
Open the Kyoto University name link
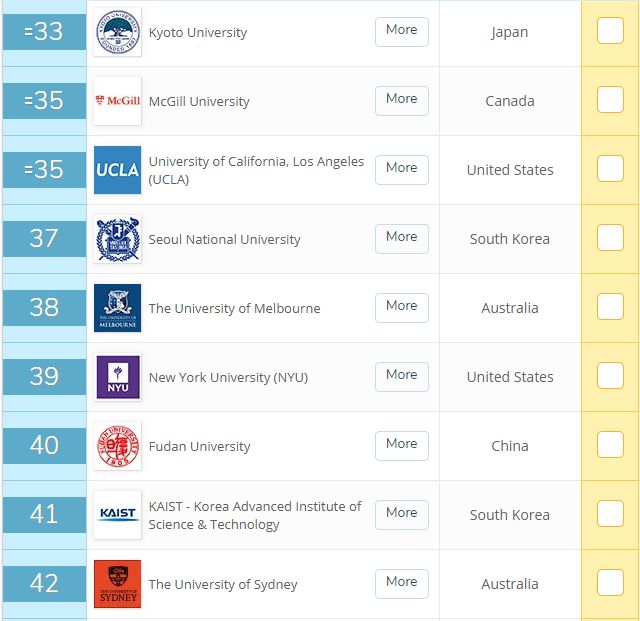197,32
